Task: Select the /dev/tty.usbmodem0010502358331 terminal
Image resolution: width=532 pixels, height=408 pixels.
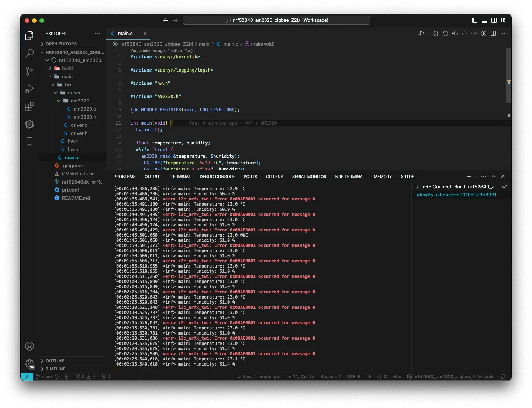Action: pos(456,195)
